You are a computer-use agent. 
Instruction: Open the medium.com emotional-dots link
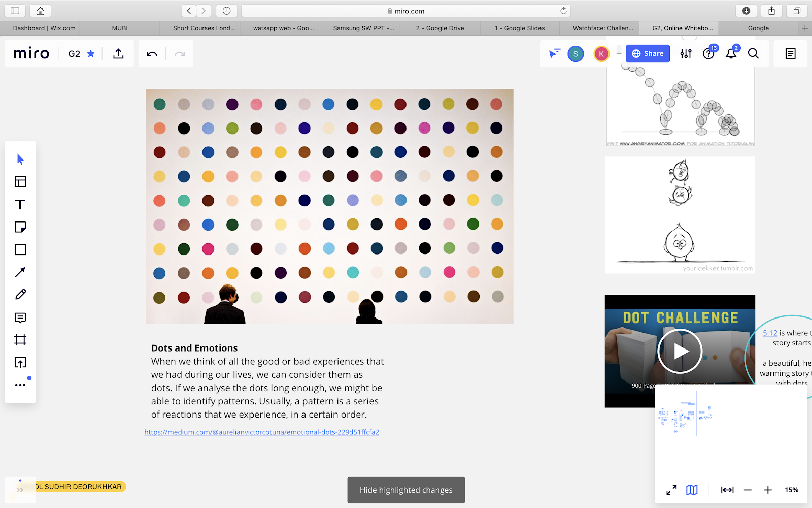tap(261, 432)
